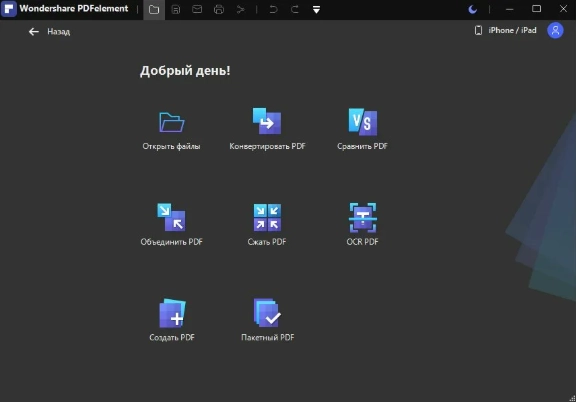This screenshot has height=402, width=576.
Task: Toggle dark mode with the moon icon
Action: (473, 9)
